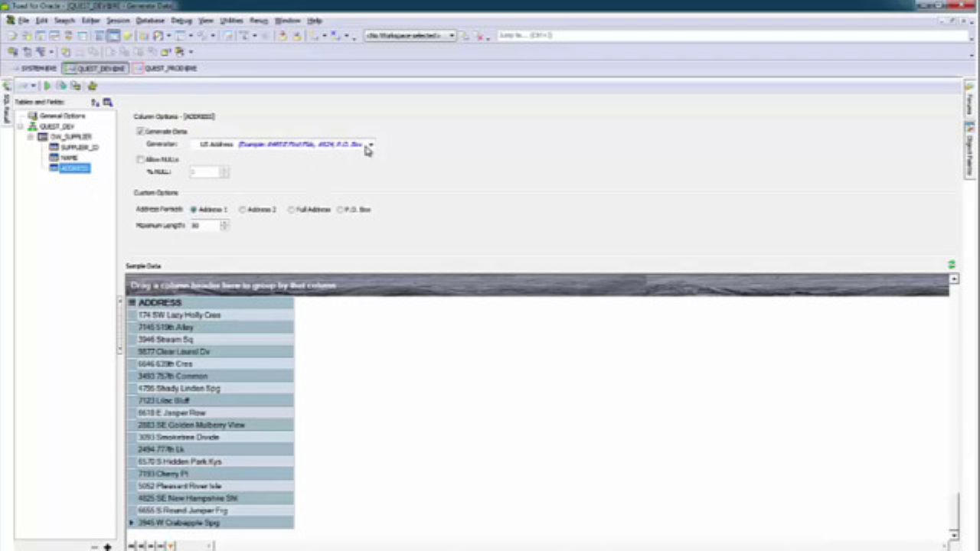Click the Maximum Length stepper arrows
980x551 pixels.
(x=224, y=225)
